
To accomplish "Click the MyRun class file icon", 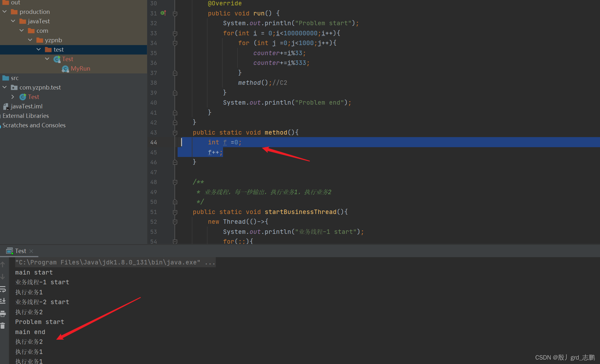I will [65, 69].
